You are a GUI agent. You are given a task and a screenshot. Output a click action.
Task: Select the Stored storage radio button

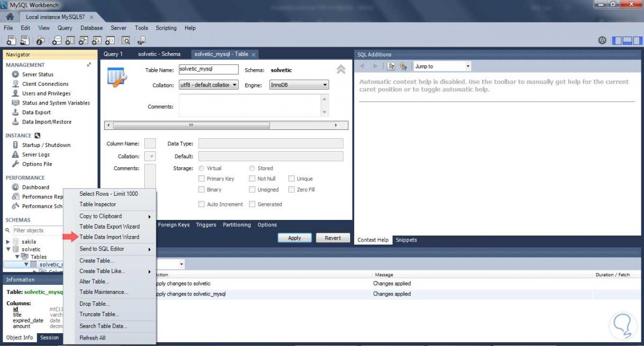[x=252, y=168]
